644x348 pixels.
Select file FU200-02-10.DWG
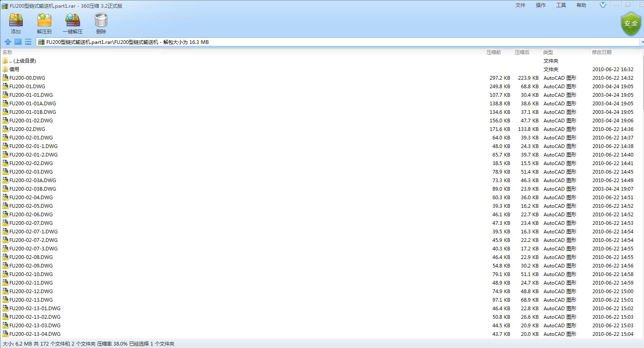pyautogui.click(x=31, y=274)
